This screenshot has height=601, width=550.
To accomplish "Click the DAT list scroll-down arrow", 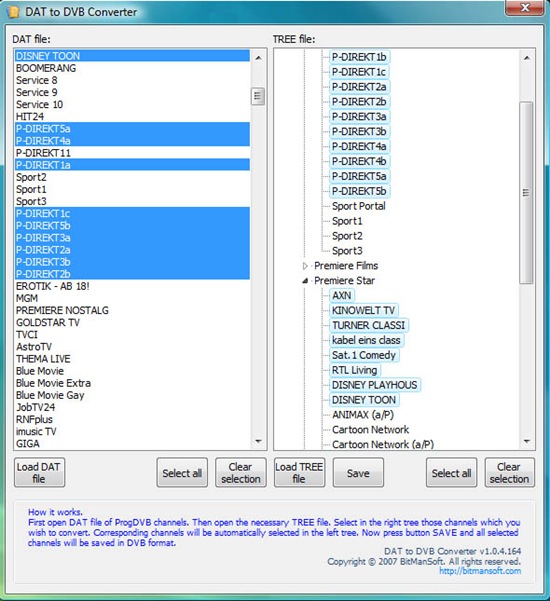I will (258, 441).
